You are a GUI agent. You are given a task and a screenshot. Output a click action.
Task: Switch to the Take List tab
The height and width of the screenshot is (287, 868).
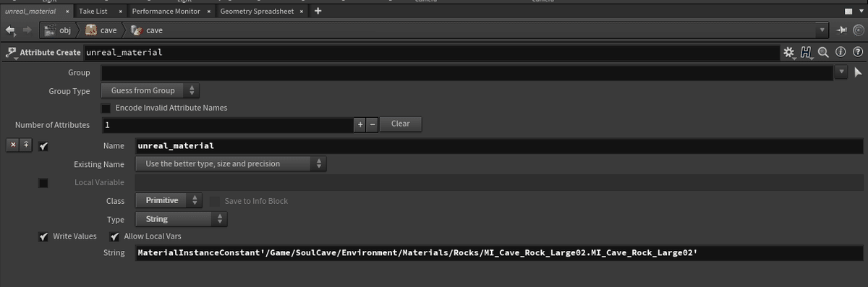coord(93,12)
